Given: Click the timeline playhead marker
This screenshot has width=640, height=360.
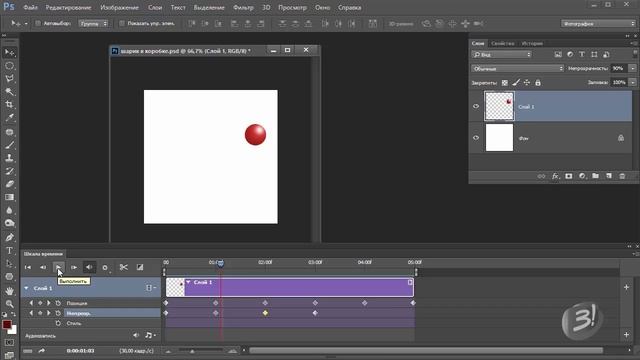Looking at the screenshot, I should 220,263.
